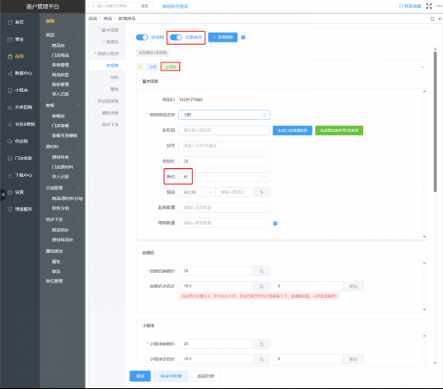Image resolution: width=443 pixels, height=389 pixels.
Task: Click the first price field in the first price section
Action: [218, 271]
